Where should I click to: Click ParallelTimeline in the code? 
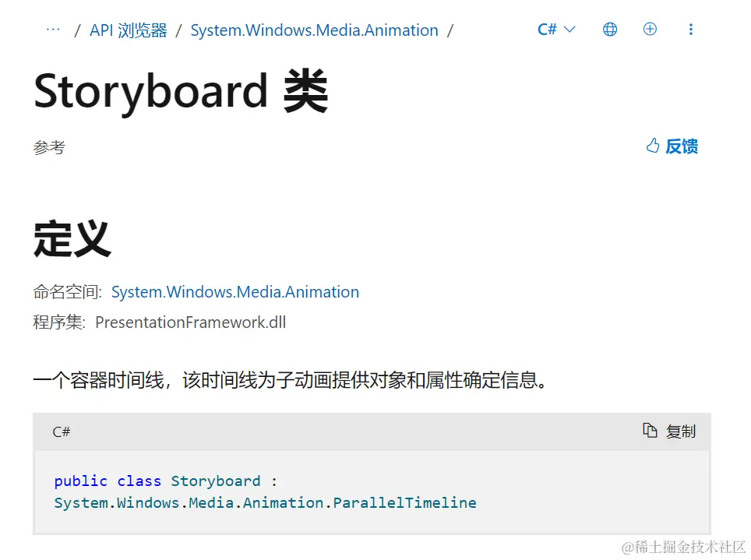[405, 502]
